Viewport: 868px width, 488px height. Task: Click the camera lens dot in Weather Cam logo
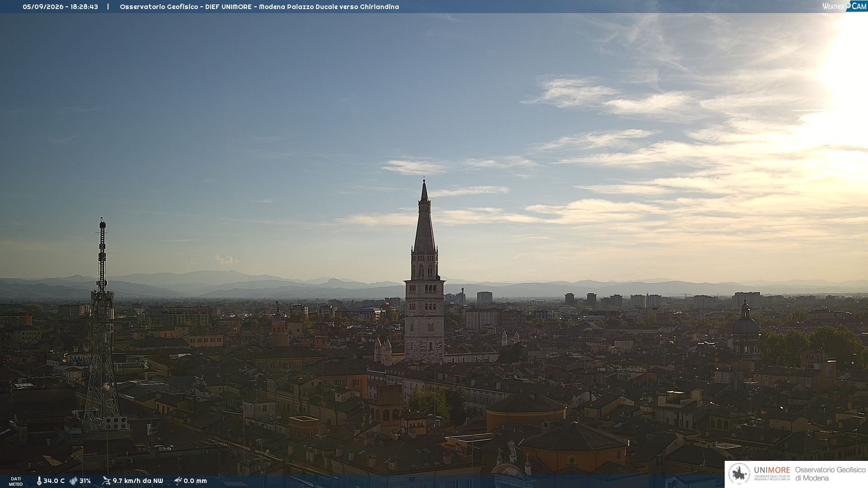pos(849,5)
